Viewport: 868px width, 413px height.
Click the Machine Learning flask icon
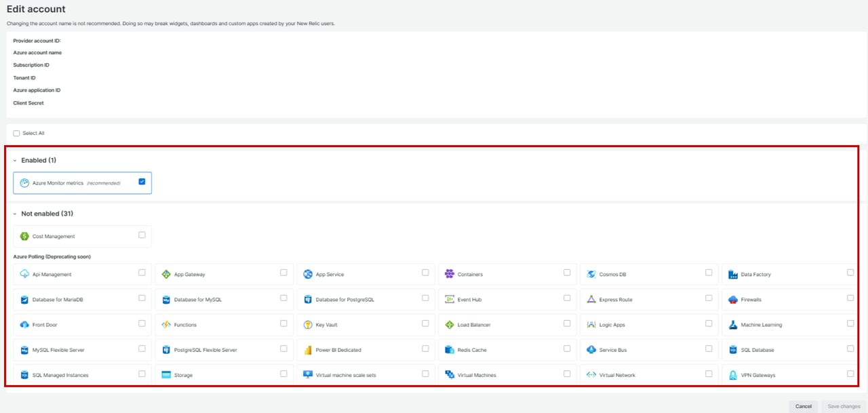(733, 325)
